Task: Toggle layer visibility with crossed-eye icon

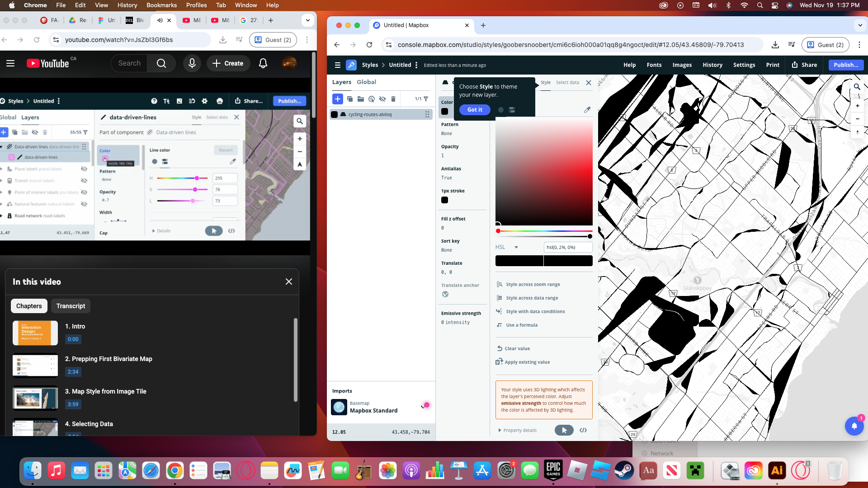Action: (x=382, y=99)
